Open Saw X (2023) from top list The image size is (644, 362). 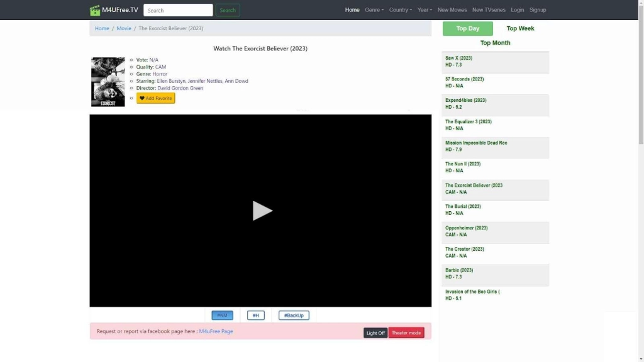point(458,58)
